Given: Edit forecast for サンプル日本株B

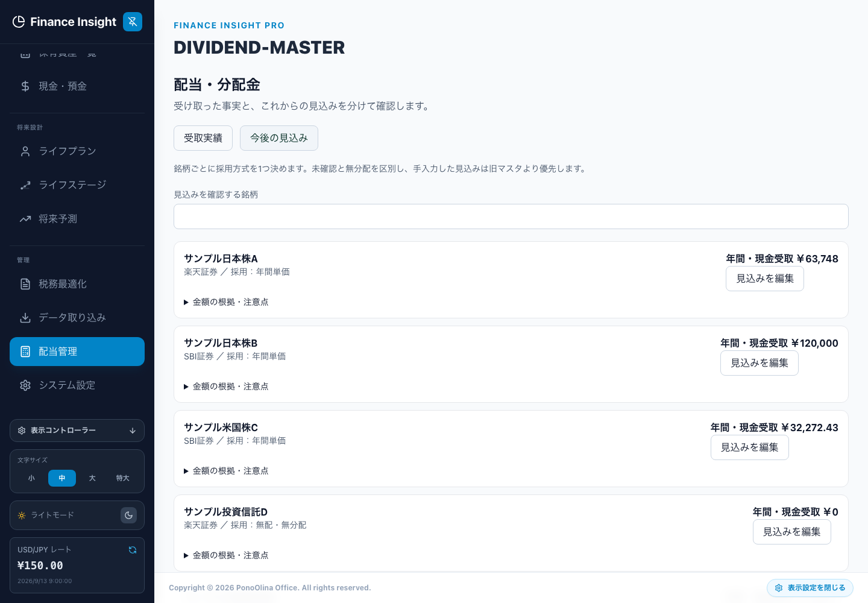Looking at the screenshot, I should (759, 363).
